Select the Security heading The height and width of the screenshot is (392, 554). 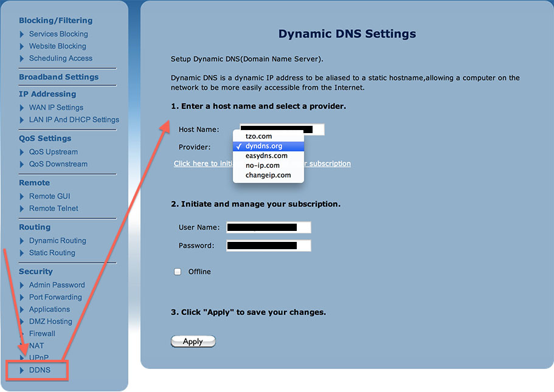(36, 272)
